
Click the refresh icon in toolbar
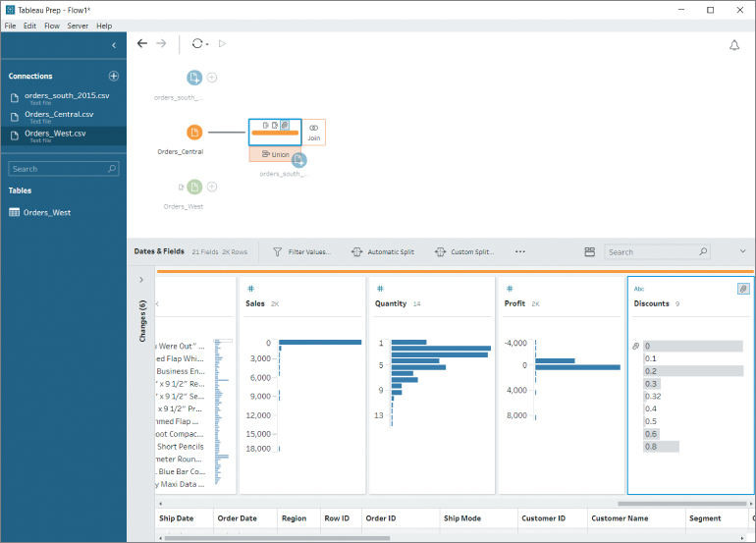pos(197,43)
